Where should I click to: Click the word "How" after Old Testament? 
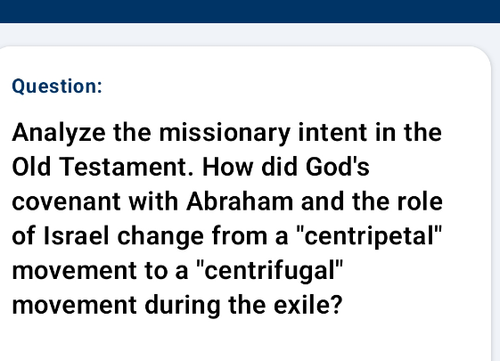tap(227, 167)
